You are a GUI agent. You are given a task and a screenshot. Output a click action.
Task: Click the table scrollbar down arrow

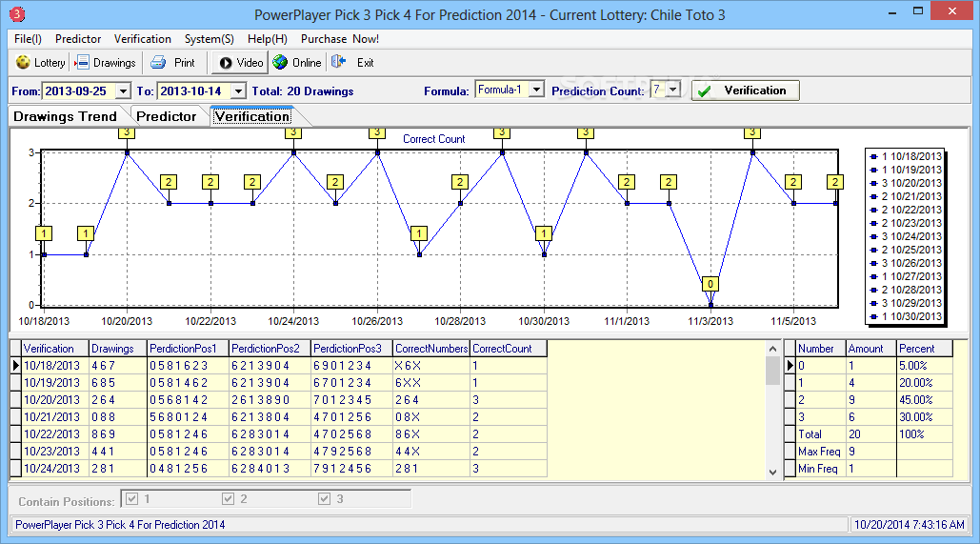(772, 473)
